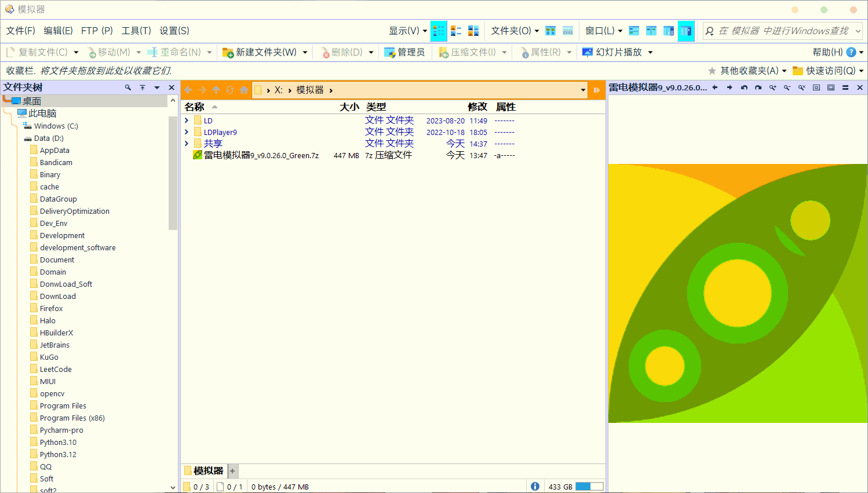Click the Administrator (管理员) button
The width and height of the screenshot is (868, 493).
[404, 52]
